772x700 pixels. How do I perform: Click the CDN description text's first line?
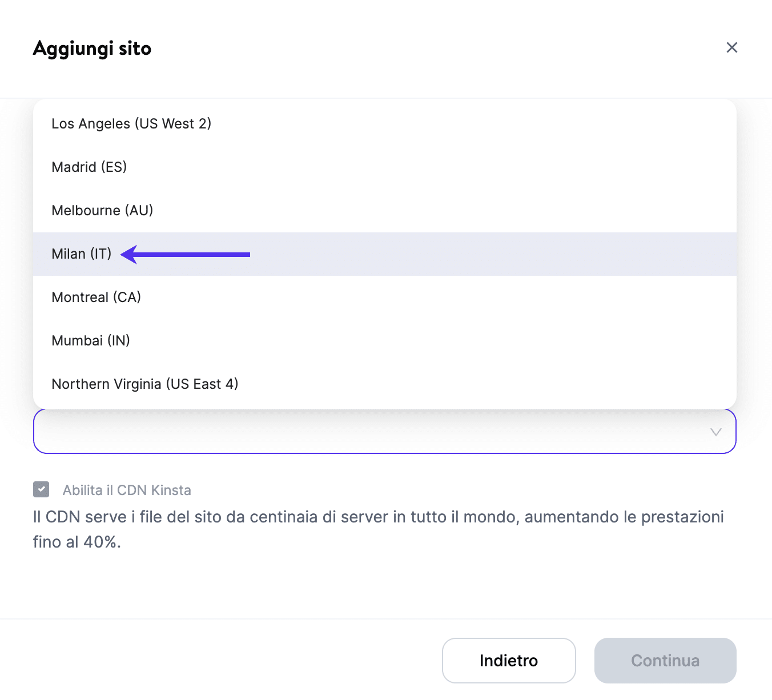377,517
